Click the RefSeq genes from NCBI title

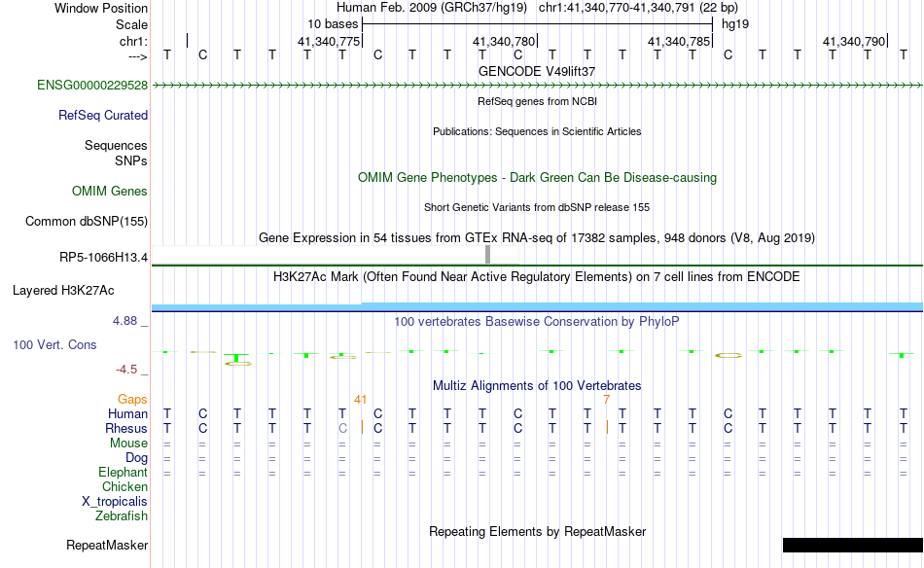coord(537,101)
